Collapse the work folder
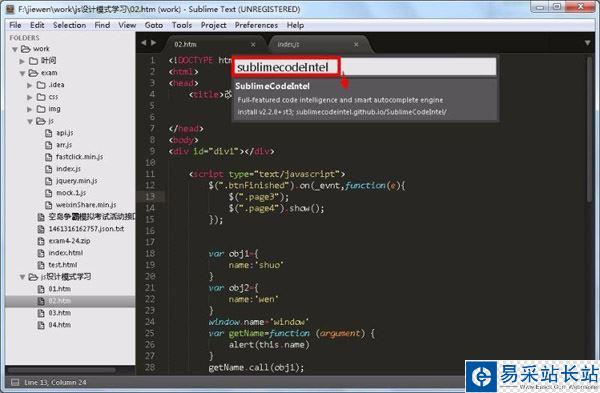 15,49
